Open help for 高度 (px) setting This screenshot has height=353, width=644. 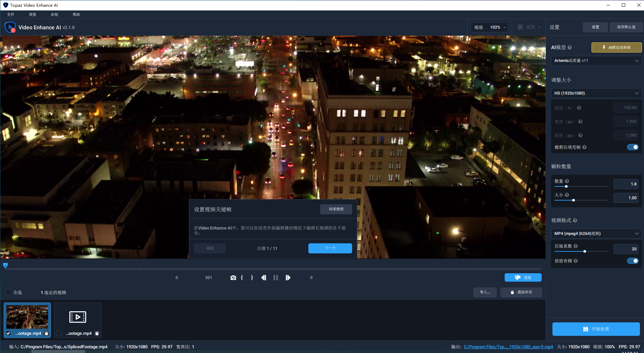(x=580, y=135)
